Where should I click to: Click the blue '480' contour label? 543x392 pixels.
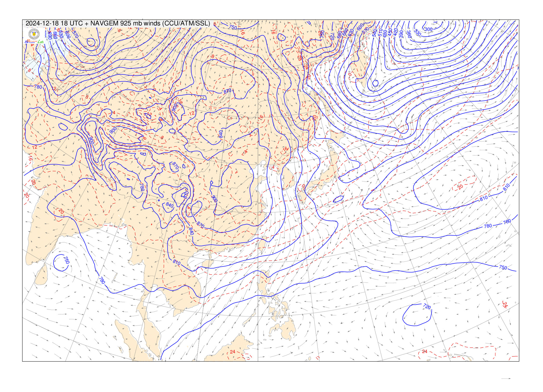pos(385,33)
